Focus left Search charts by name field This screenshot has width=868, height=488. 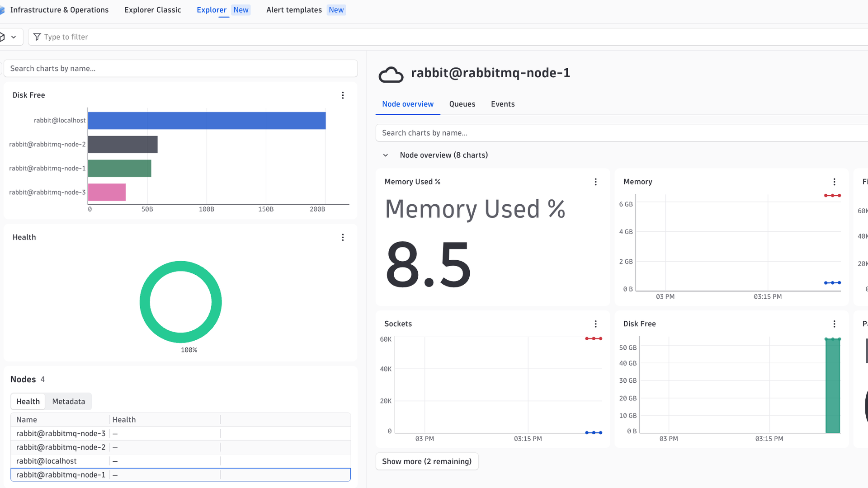(180, 69)
